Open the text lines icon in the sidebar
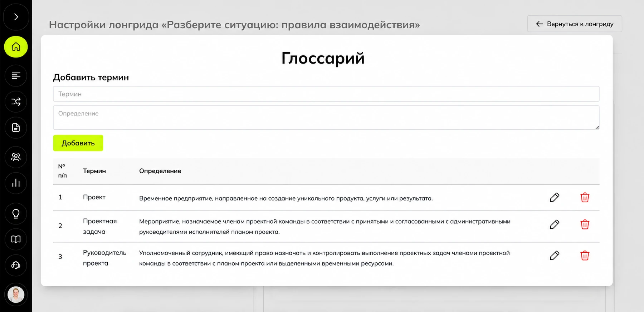Viewport: 644px width, 312px height. coord(16,76)
